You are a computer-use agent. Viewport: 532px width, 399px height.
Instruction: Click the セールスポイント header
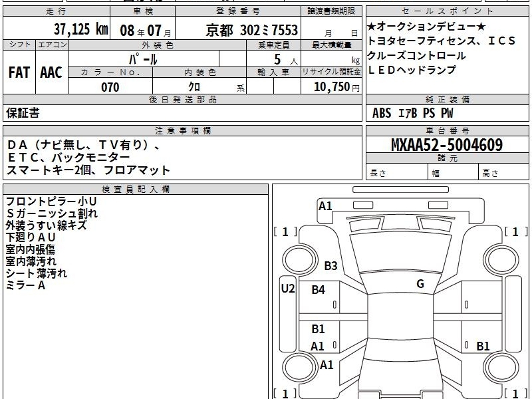click(447, 11)
